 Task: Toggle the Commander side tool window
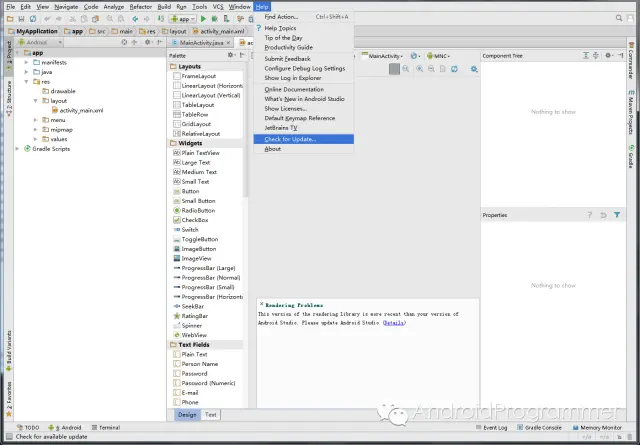[x=631, y=60]
